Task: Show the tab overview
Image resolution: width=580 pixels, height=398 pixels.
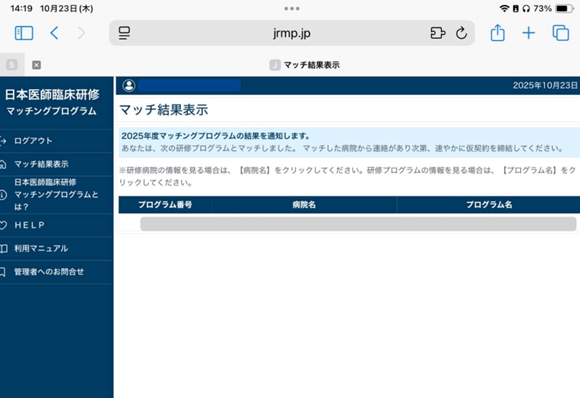Action: click(560, 33)
